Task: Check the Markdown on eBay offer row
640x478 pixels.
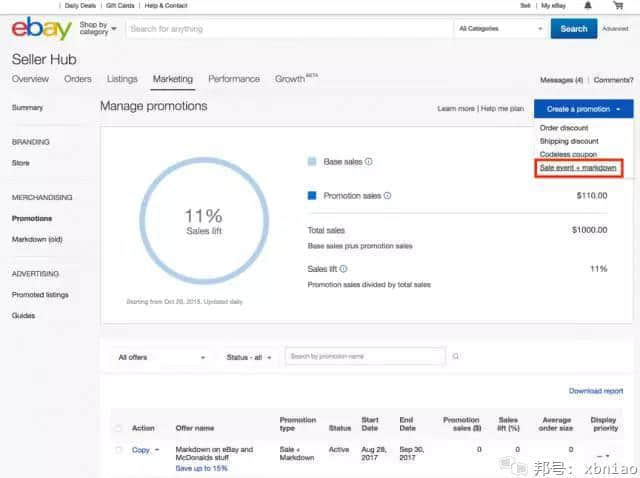Action: click(118, 450)
